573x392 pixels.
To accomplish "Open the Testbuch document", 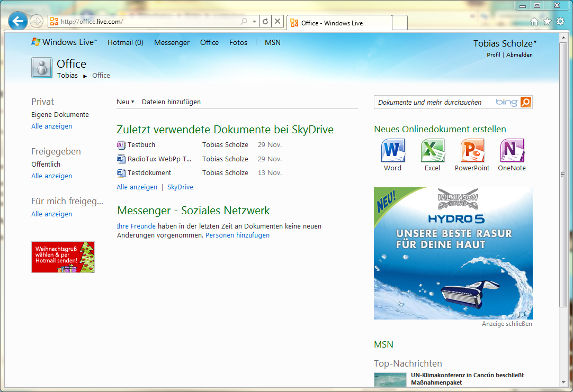I will pos(141,145).
